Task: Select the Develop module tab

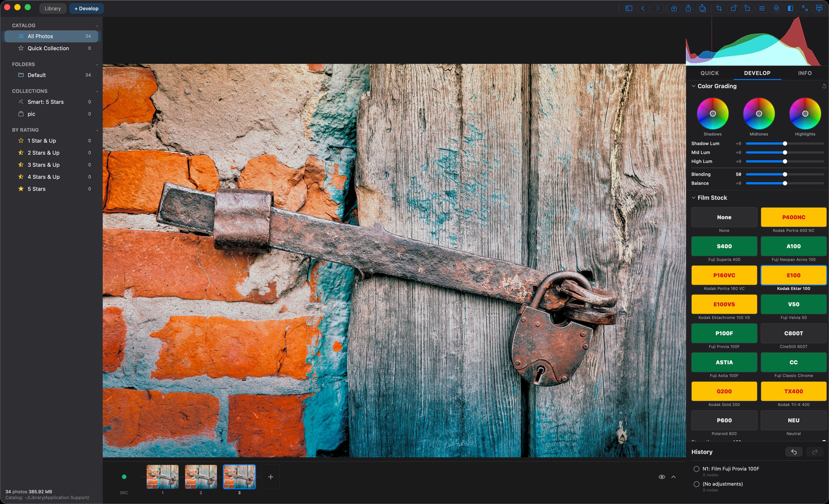Action: pyautogui.click(x=86, y=8)
